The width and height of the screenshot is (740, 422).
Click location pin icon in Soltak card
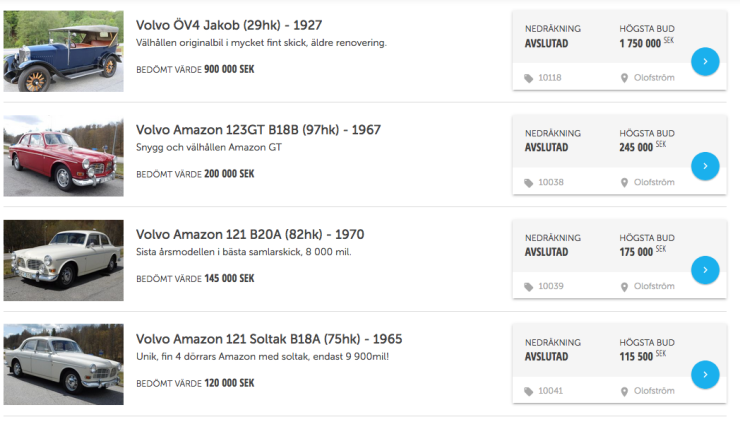624,391
